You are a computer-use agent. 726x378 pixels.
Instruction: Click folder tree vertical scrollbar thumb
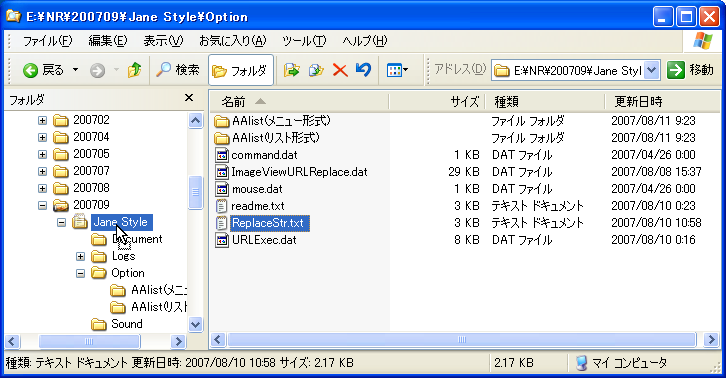click(x=195, y=192)
